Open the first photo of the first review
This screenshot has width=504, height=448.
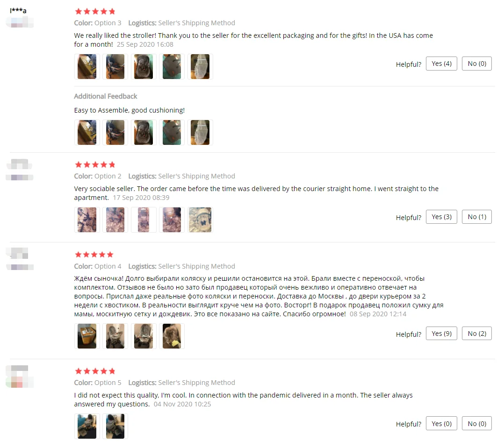click(x=87, y=66)
